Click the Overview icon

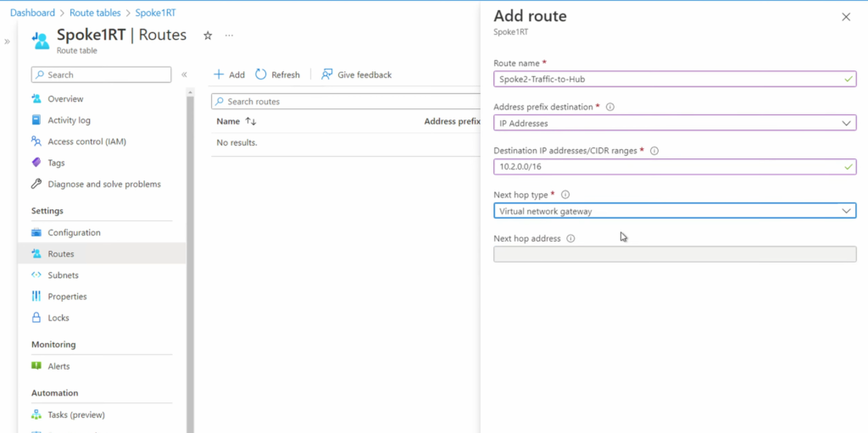coord(36,98)
